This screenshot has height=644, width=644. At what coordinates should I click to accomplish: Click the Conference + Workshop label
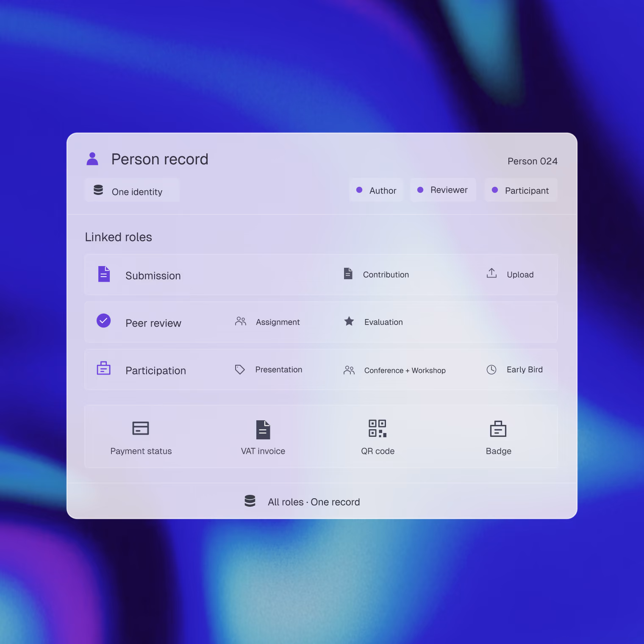pyautogui.click(x=405, y=370)
